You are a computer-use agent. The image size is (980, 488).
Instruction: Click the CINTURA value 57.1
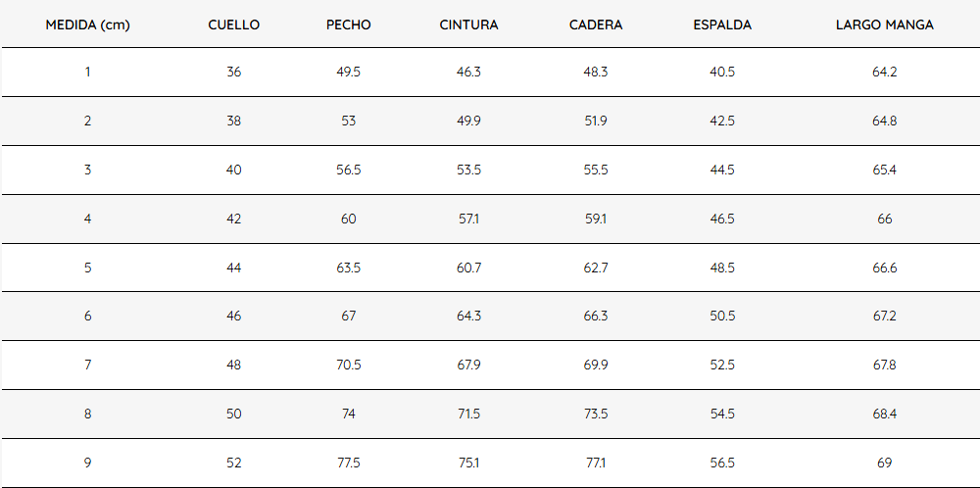(468, 220)
